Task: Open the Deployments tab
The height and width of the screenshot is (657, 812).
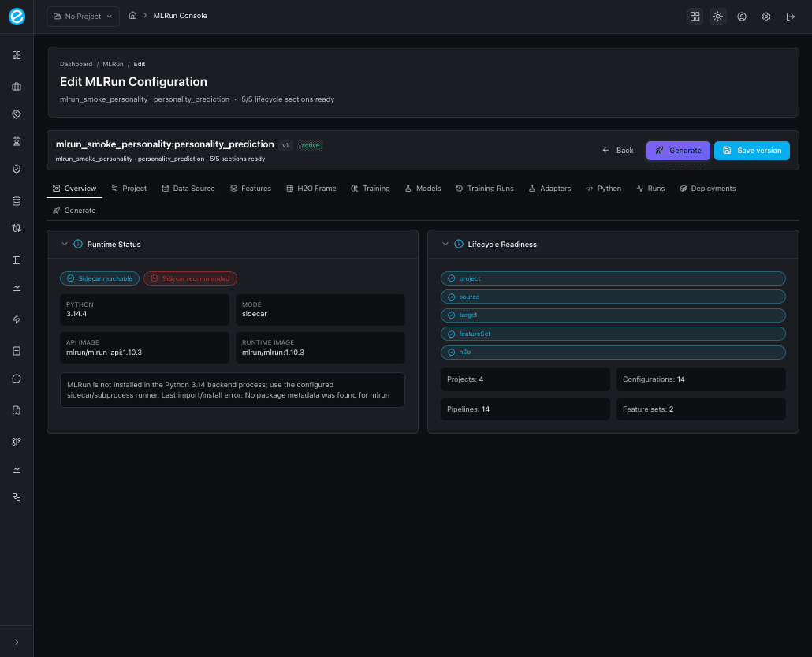Action: point(707,188)
